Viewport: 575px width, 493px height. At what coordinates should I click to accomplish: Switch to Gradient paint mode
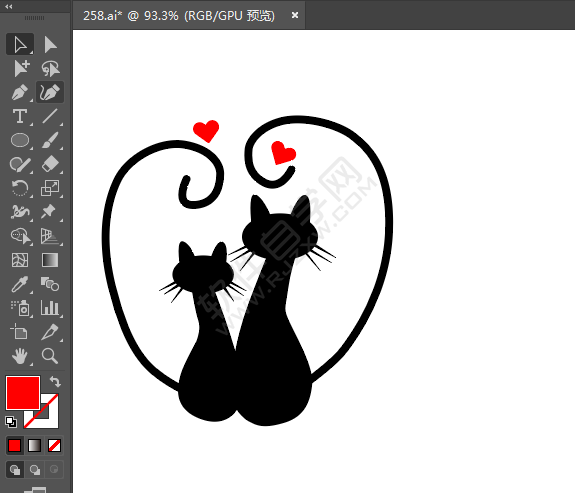34,446
